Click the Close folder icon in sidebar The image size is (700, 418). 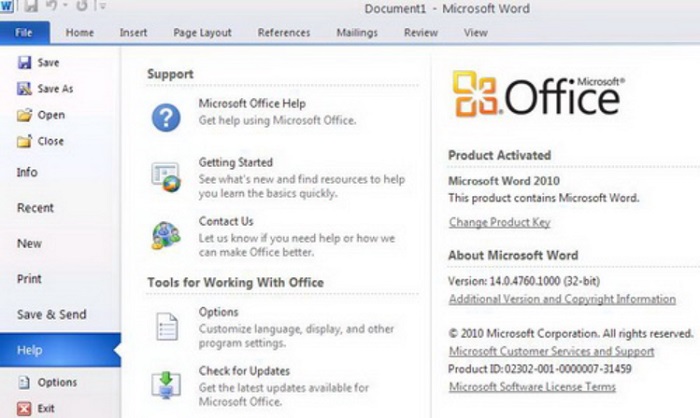(24, 141)
